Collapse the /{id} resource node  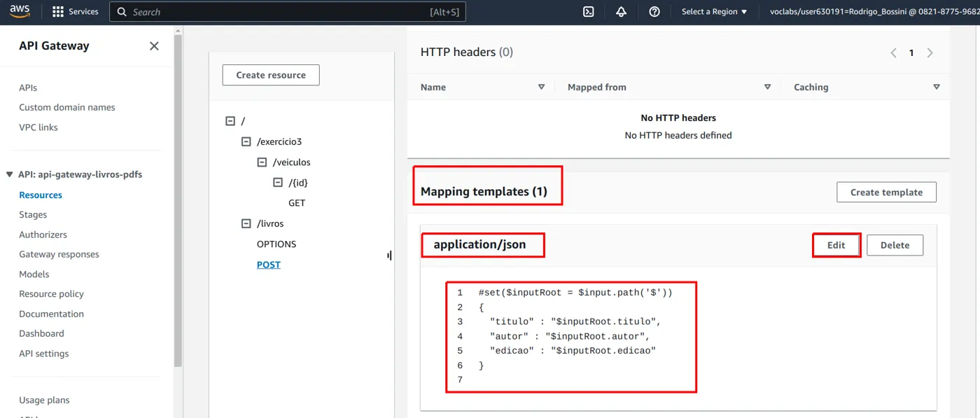coord(277,182)
